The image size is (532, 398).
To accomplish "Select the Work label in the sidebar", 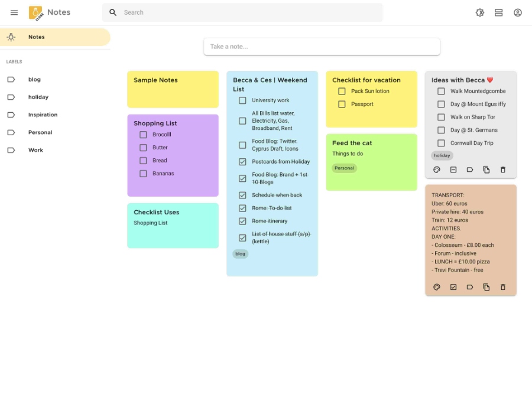I will 35,150.
